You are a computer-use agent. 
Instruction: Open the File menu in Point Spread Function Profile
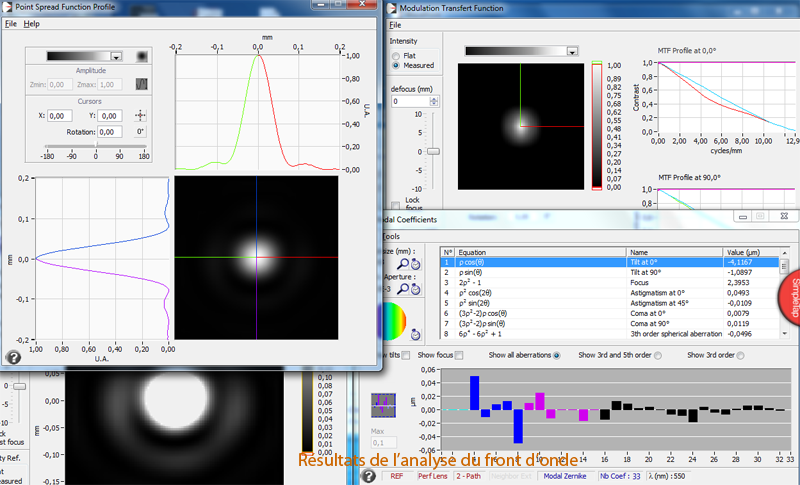[x=11, y=24]
